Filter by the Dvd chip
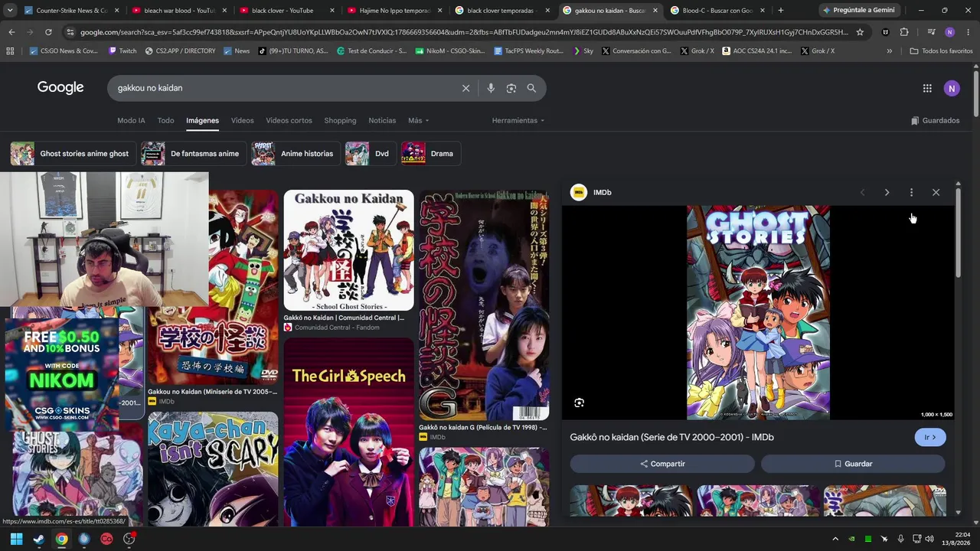Viewport: 980px width, 551px height. tap(370, 154)
